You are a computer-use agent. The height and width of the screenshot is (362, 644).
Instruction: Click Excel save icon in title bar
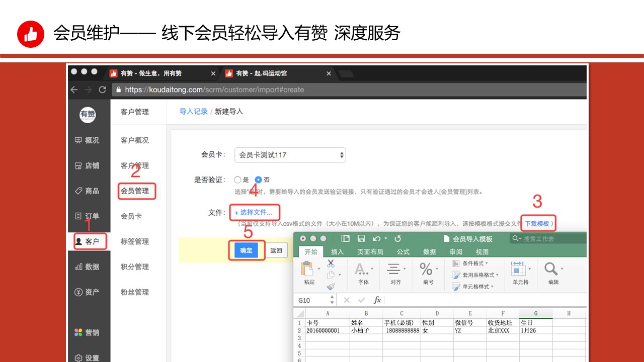[x=361, y=239]
